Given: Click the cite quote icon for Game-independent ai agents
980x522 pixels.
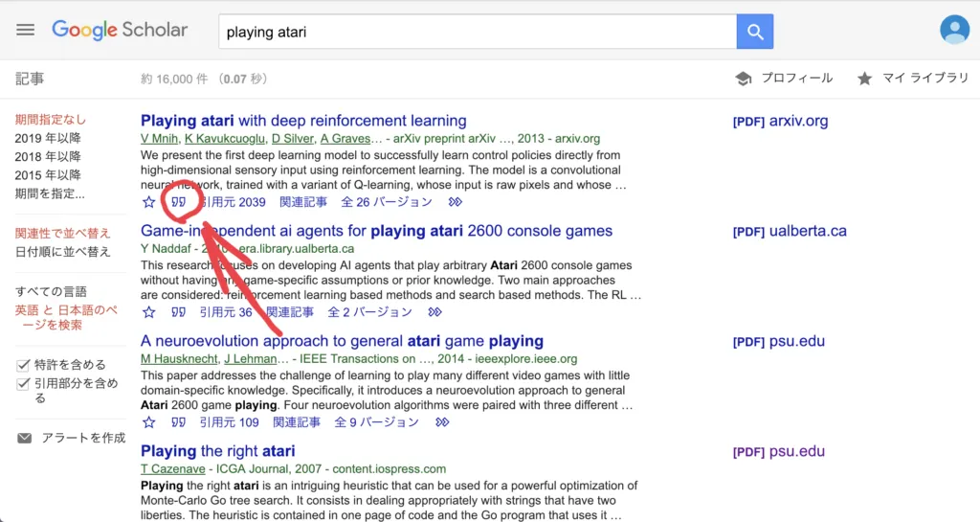Looking at the screenshot, I should click(x=178, y=312).
